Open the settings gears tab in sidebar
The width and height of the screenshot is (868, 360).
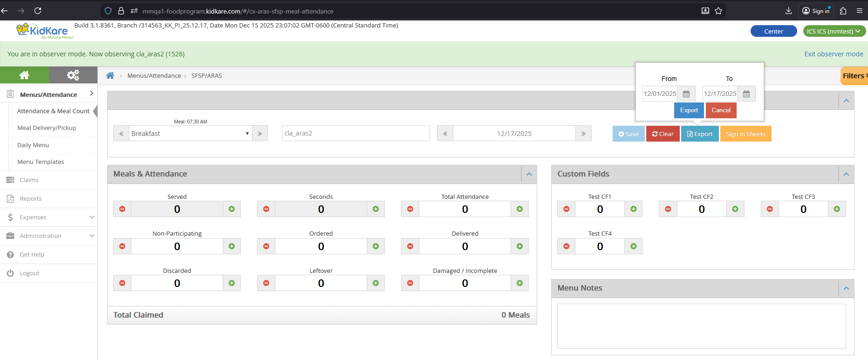[73, 75]
